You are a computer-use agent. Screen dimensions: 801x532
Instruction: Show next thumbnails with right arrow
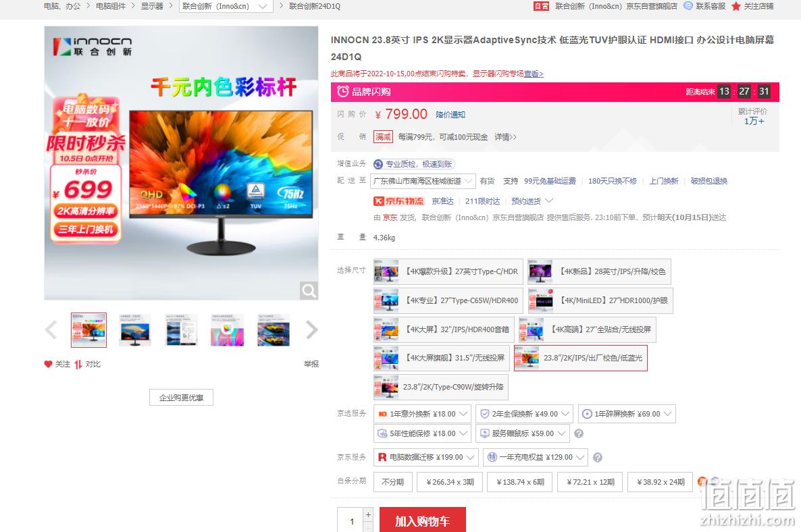pos(311,330)
